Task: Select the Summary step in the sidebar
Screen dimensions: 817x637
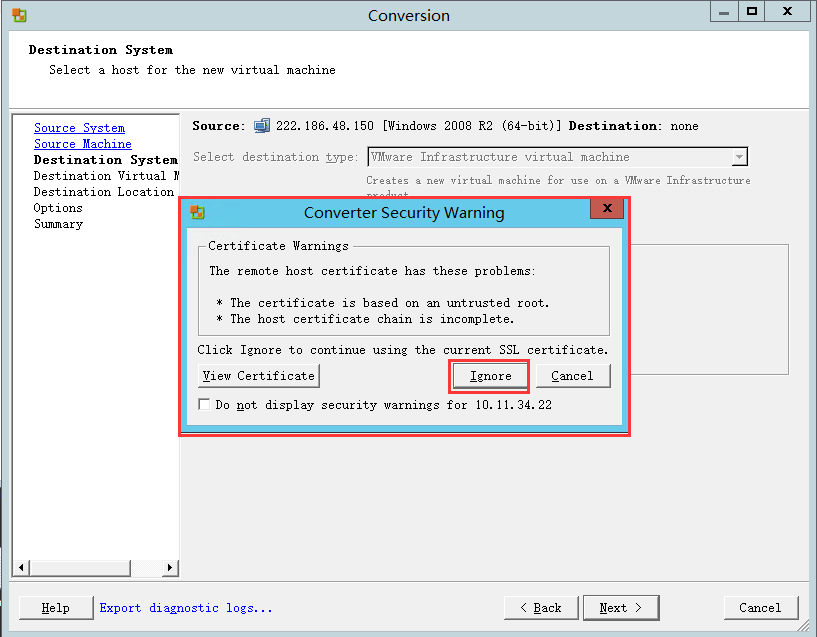Action: tap(58, 224)
